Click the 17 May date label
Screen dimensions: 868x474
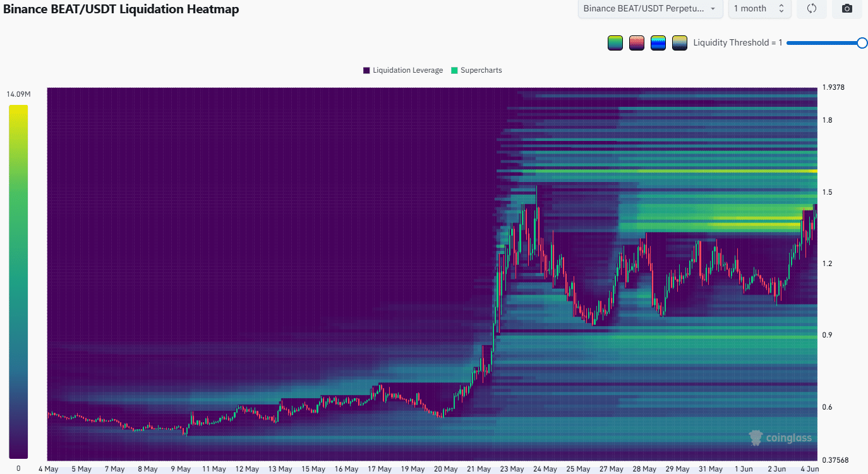coord(380,469)
